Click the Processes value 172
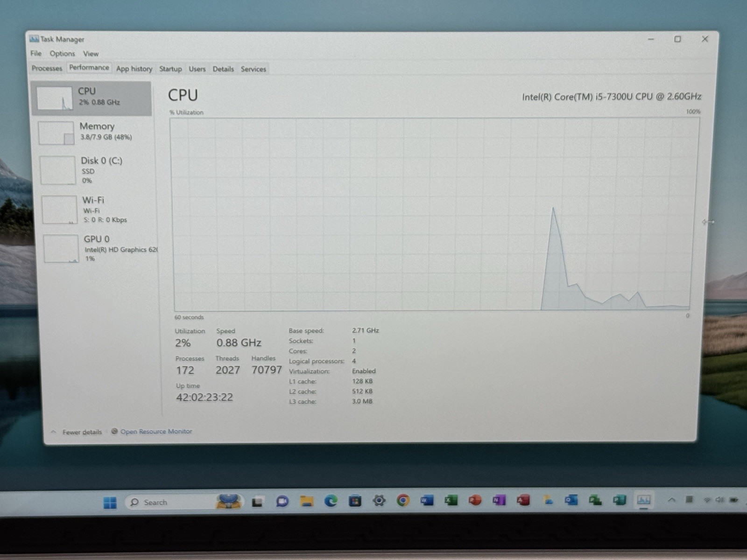747x560 pixels. [x=185, y=371]
